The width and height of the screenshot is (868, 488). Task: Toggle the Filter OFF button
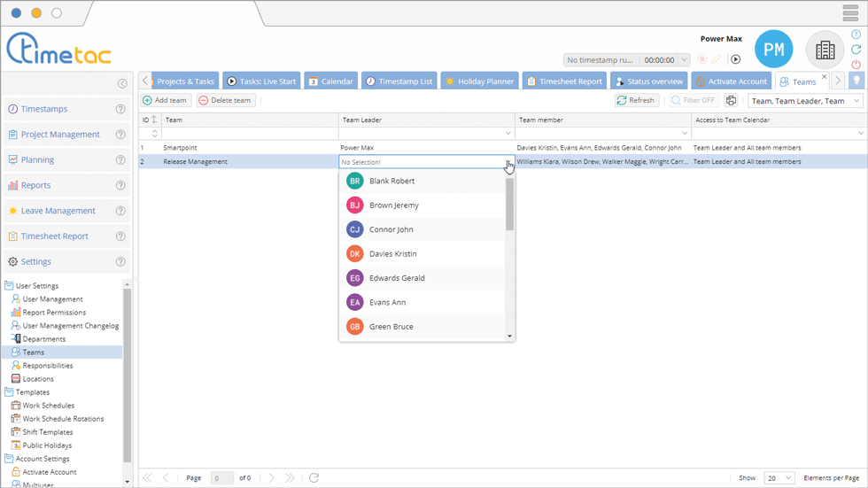[x=693, y=101]
